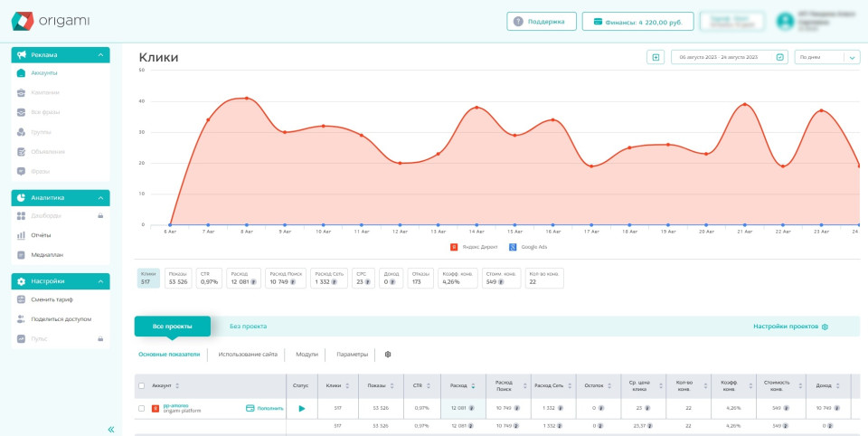Screen dimensions: 868x436
Task: Expand the По дням period dropdown
Action: pyautogui.click(x=826, y=57)
